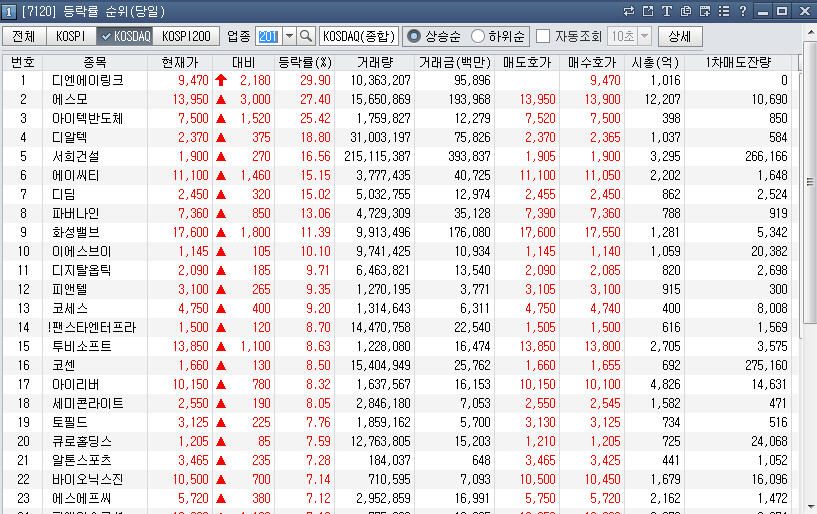This screenshot has width=817, height=514.
Task: Switch to the KOSPI tab
Action: (70, 36)
